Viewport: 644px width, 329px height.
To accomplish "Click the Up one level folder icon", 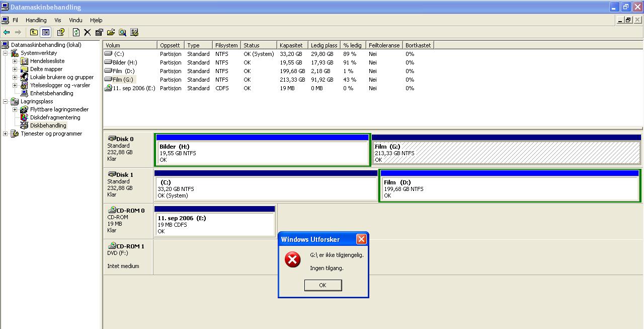I will pos(34,32).
